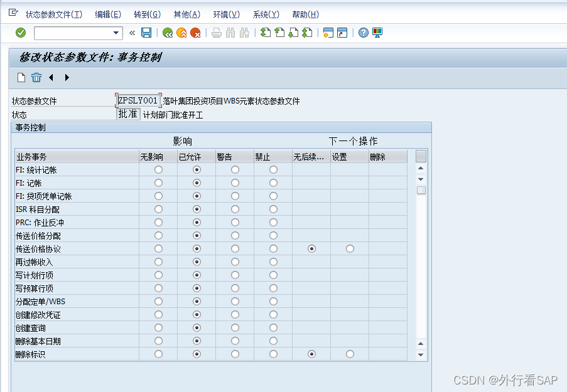Open the 状态参数文件(T) menu

[54, 14]
